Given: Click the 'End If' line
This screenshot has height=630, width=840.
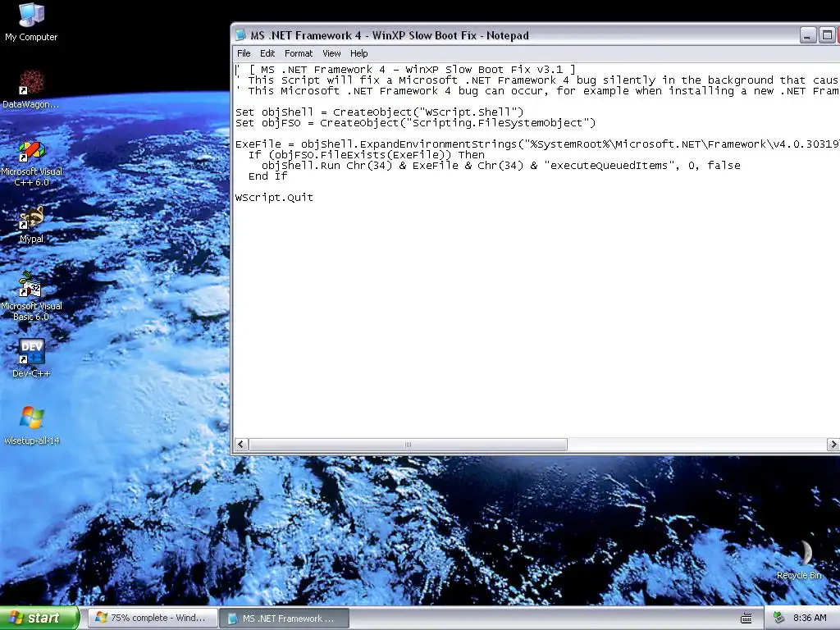Looking at the screenshot, I should (x=268, y=176).
